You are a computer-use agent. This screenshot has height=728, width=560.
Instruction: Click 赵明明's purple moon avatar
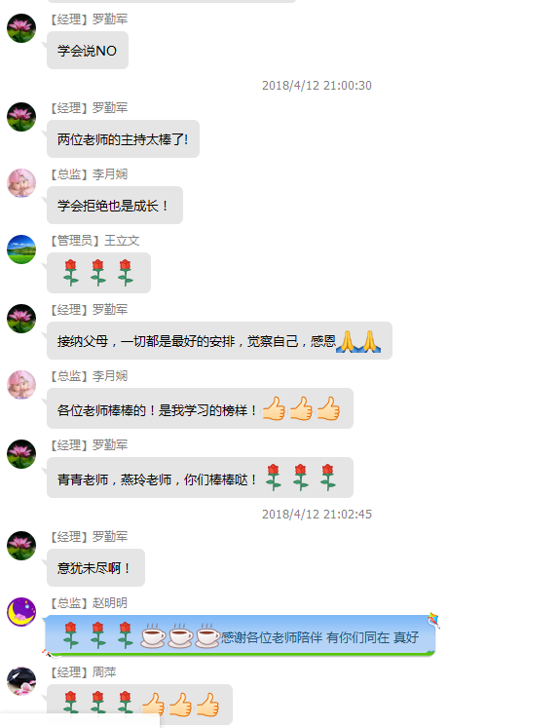coord(21,612)
